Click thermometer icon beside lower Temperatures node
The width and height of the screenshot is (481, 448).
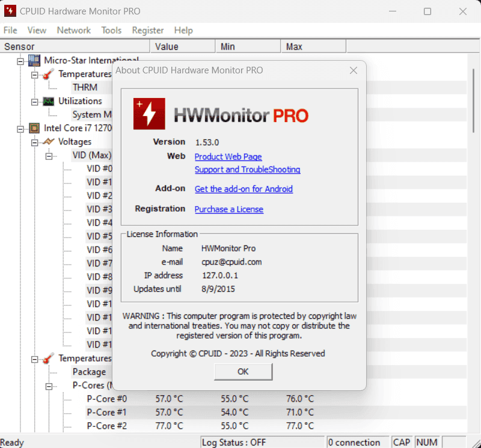point(48,358)
